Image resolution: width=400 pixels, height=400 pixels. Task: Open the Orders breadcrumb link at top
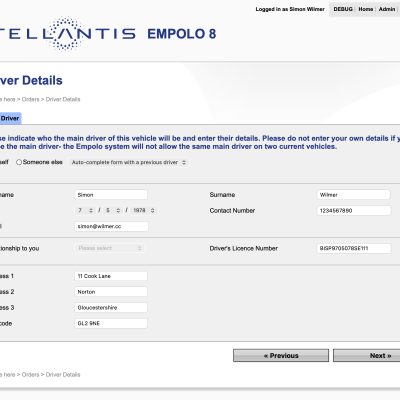(30, 99)
